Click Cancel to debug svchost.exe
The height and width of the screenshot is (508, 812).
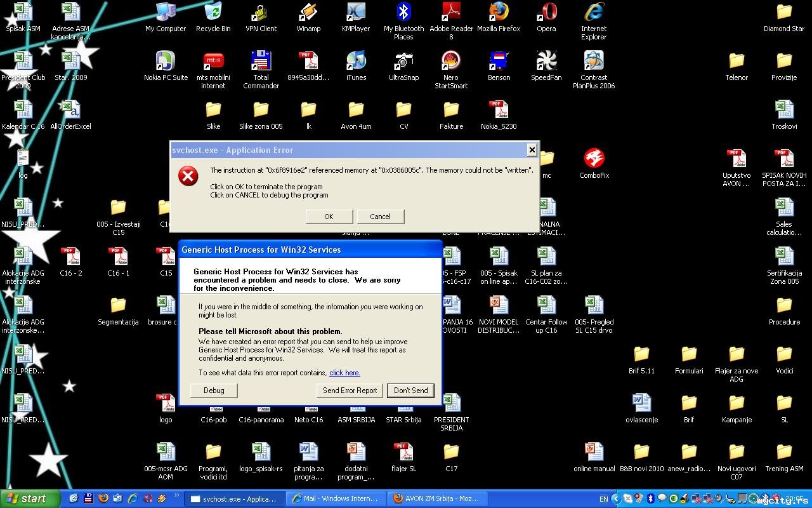[x=380, y=217]
